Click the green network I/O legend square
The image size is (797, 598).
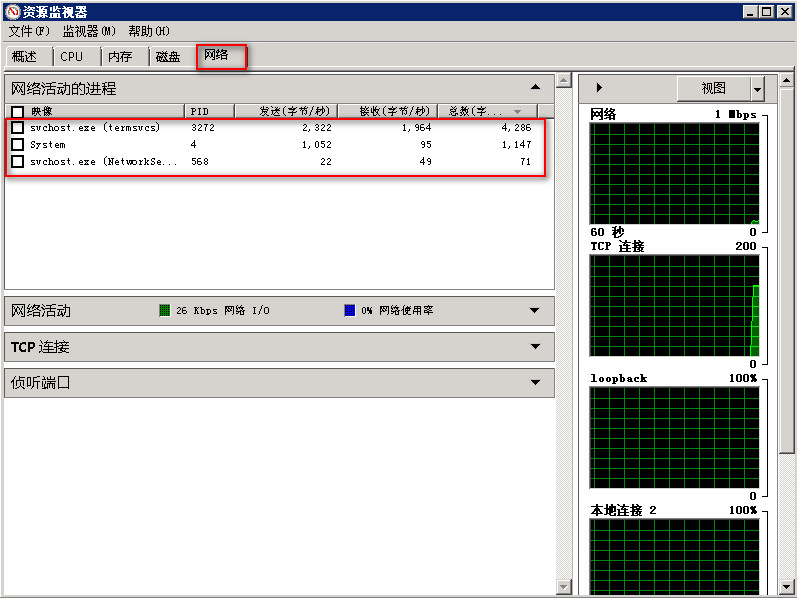pyautogui.click(x=165, y=310)
